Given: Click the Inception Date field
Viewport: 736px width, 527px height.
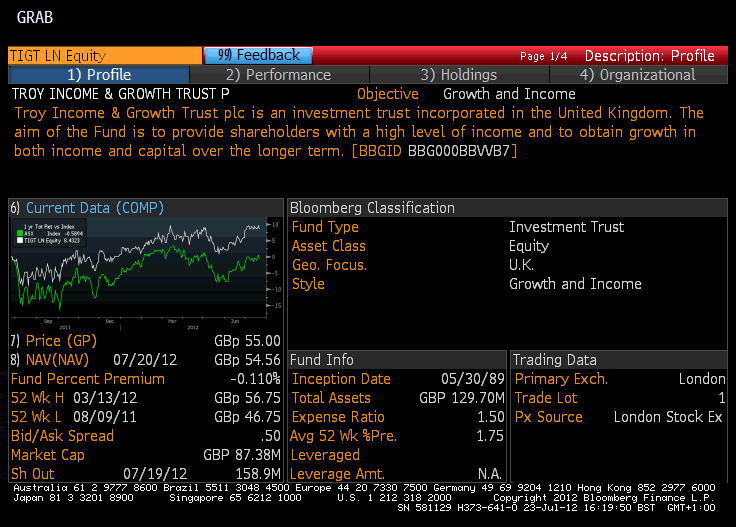Looking at the screenshot, I should click(x=398, y=379).
